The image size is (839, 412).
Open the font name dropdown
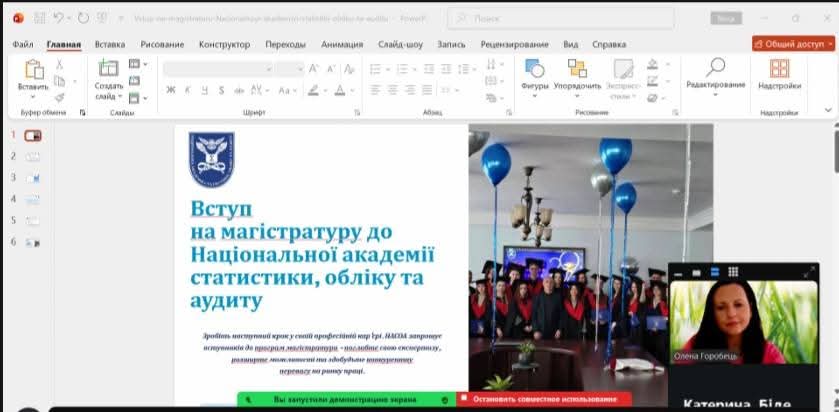(x=269, y=68)
